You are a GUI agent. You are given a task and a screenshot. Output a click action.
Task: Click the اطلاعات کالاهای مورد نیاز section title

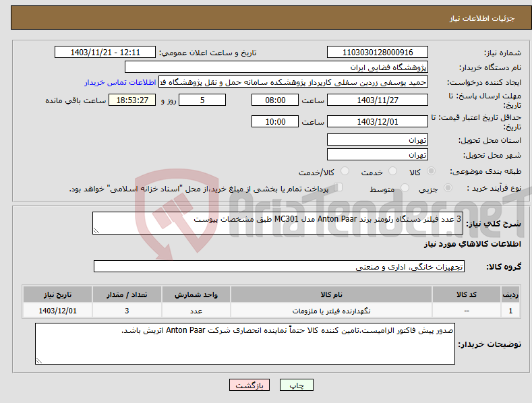[x=472, y=244]
